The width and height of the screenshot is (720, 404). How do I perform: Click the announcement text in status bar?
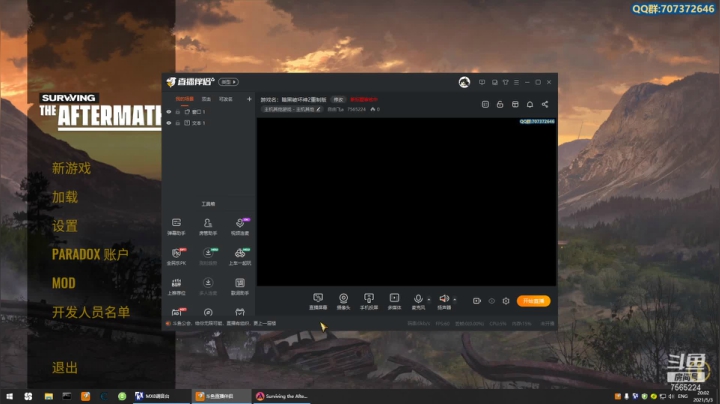tap(223, 324)
